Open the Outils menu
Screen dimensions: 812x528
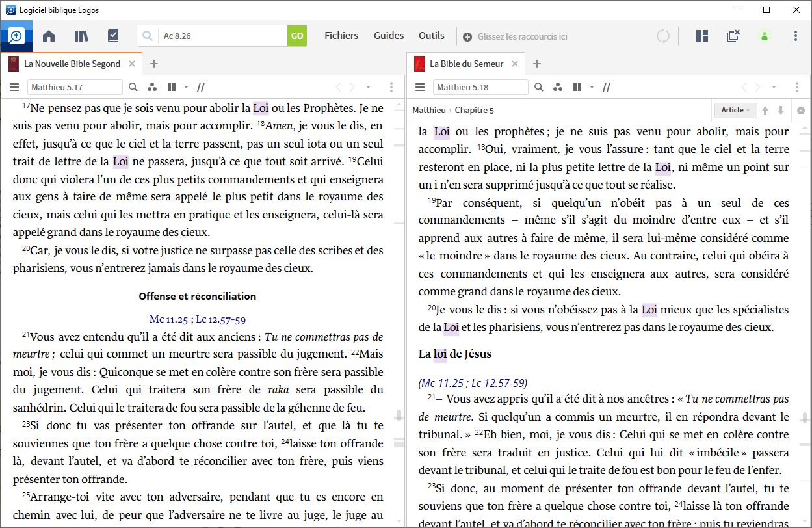pyautogui.click(x=432, y=36)
